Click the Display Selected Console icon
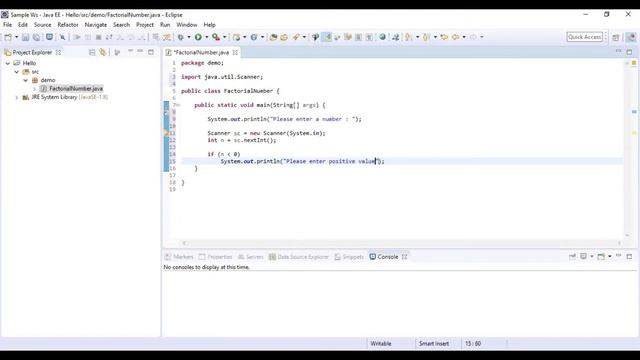Image resolution: width=640 pixels, height=360 pixels. click(584, 256)
